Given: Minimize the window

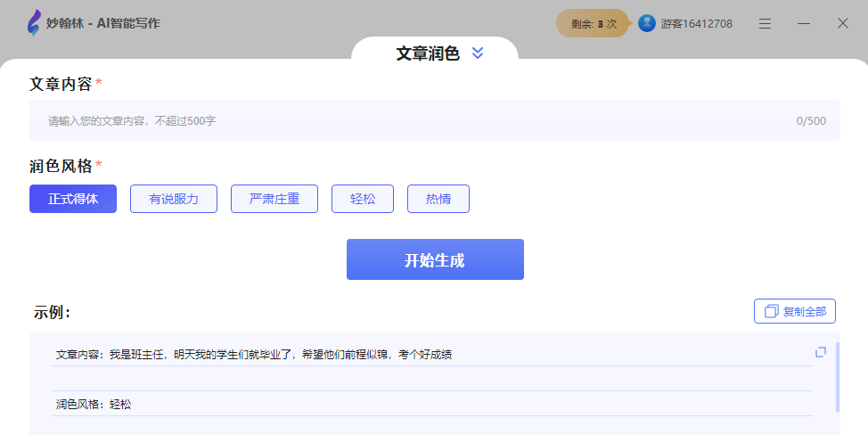Looking at the screenshot, I should coord(804,23).
